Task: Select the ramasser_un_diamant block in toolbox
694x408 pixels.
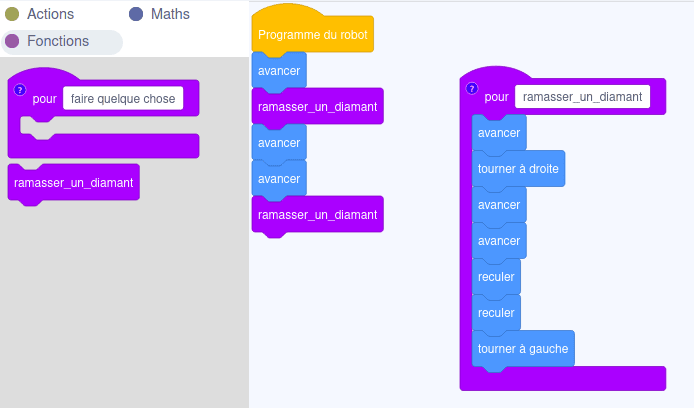Action: 73,183
